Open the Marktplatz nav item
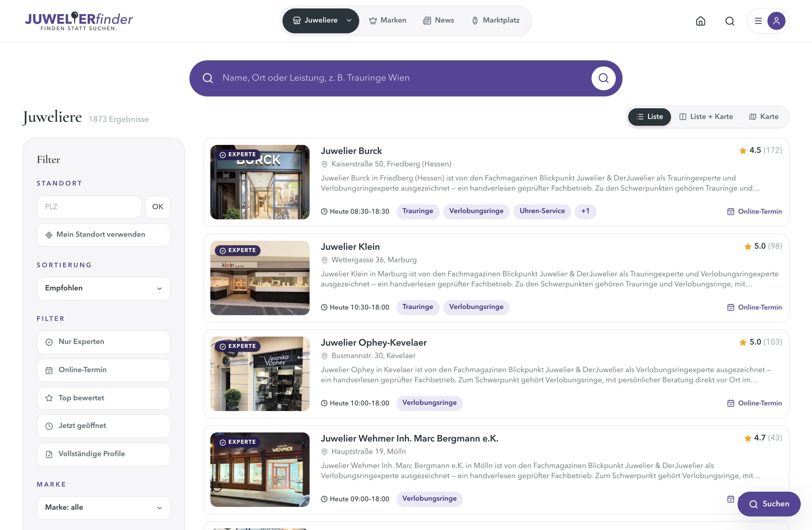The height and width of the screenshot is (530, 812). coord(495,21)
